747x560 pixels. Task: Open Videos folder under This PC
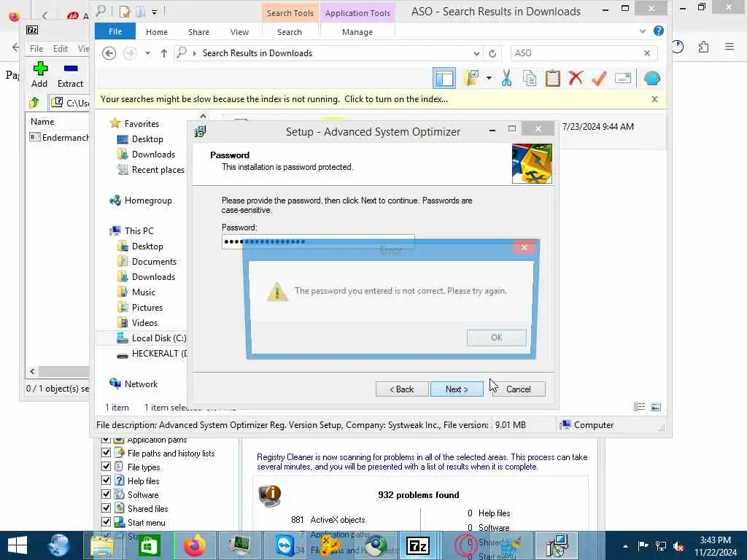click(144, 322)
